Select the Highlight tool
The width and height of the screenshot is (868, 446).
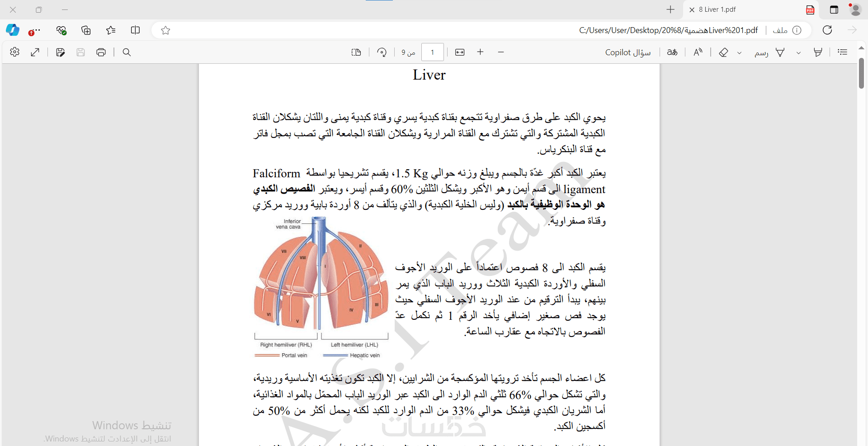818,52
